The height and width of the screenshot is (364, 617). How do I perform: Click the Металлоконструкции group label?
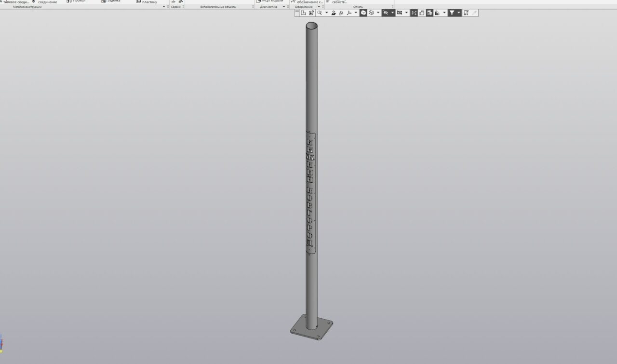[x=27, y=7]
